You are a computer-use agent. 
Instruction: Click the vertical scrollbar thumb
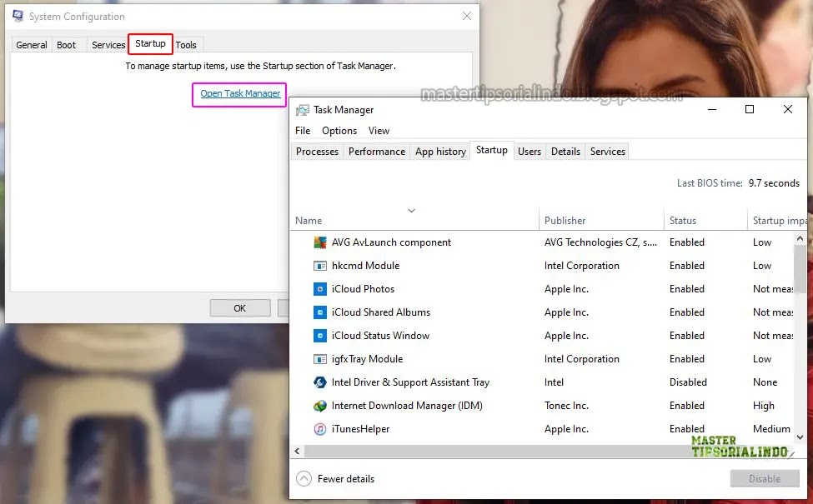(x=800, y=269)
